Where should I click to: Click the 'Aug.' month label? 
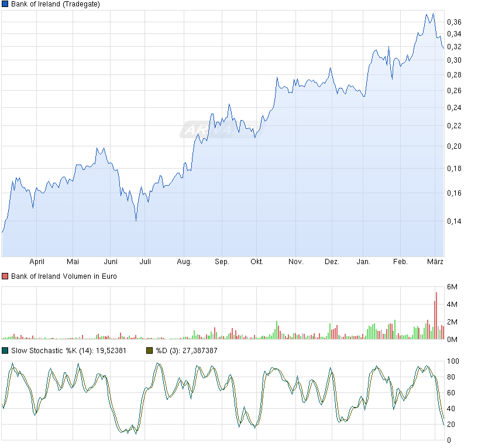[x=184, y=262]
